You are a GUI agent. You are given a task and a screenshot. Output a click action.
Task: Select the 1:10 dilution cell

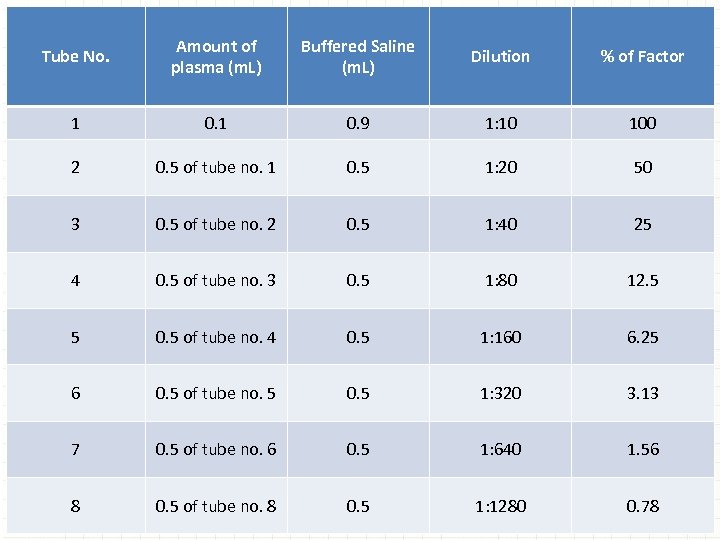(500, 123)
